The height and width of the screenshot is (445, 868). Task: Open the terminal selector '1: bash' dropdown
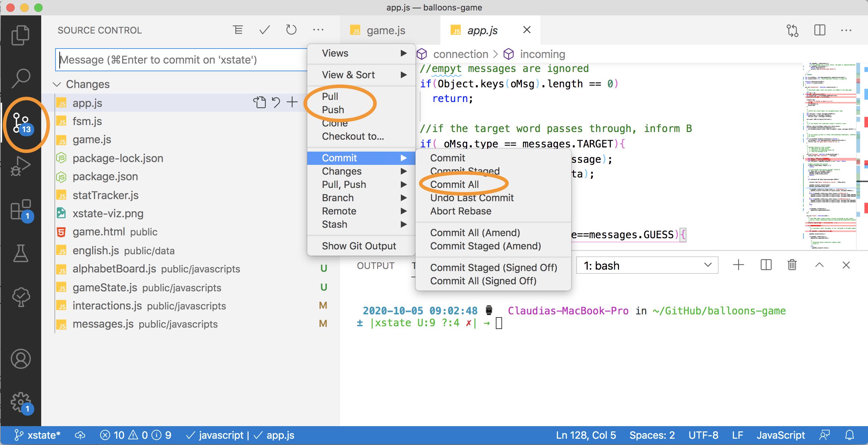click(x=647, y=265)
